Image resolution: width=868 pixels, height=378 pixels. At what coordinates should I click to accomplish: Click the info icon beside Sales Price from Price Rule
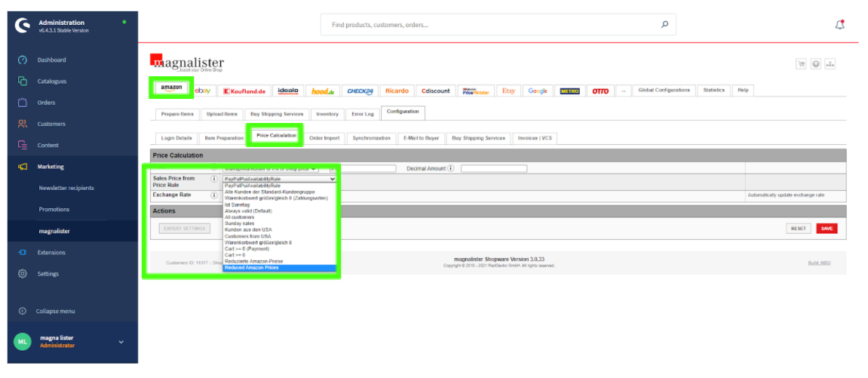coord(213,180)
